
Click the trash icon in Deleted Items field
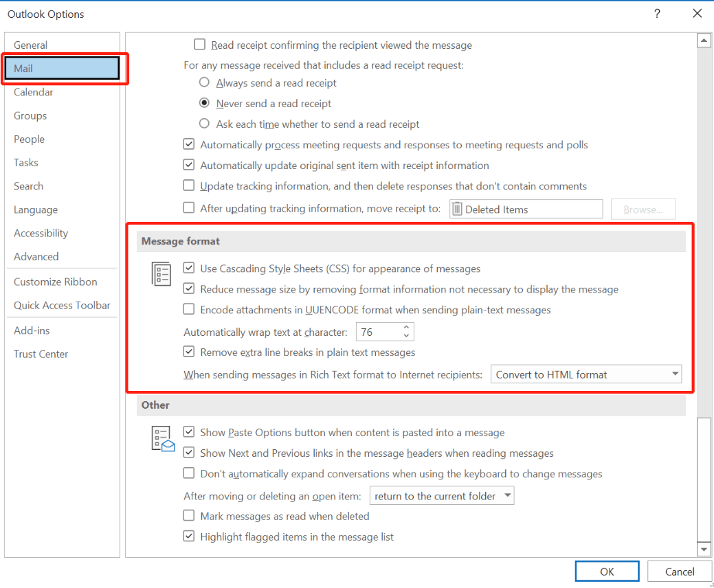tap(457, 209)
